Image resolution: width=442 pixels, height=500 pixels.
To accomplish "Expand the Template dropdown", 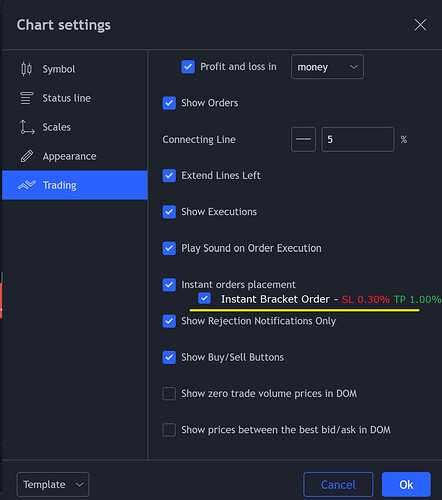I will (53, 484).
